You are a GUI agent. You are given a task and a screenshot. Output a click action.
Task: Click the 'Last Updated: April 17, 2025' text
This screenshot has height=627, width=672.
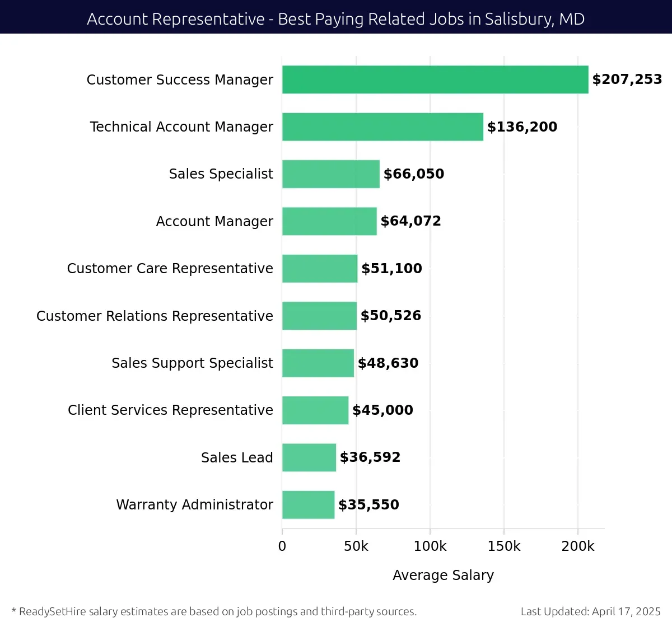point(591,611)
